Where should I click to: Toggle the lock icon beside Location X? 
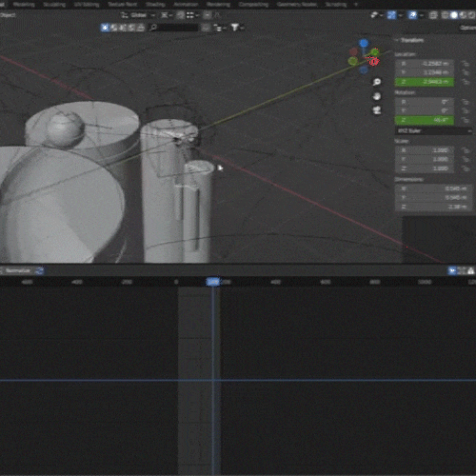point(466,64)
